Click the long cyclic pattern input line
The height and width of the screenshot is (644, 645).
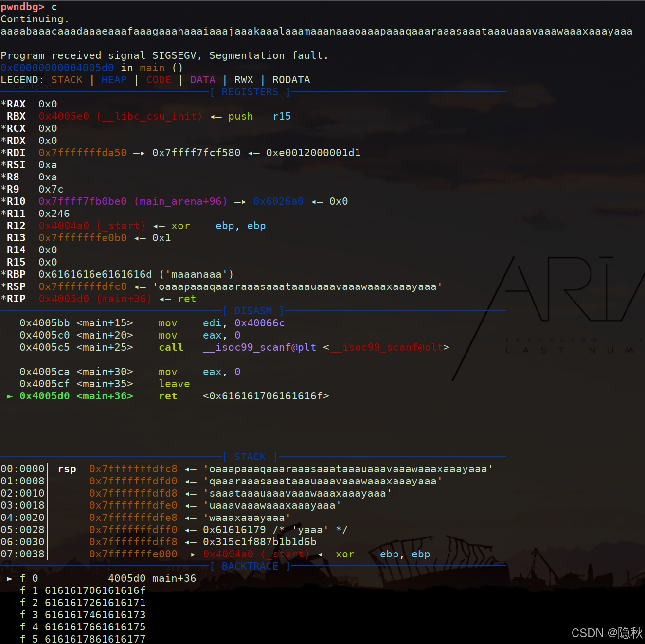[316, 31]
